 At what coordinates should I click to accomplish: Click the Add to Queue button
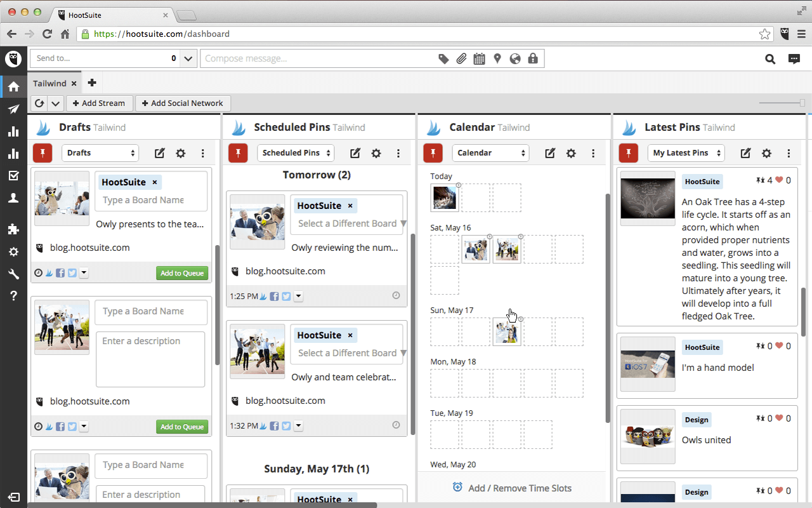pos(182,272)
